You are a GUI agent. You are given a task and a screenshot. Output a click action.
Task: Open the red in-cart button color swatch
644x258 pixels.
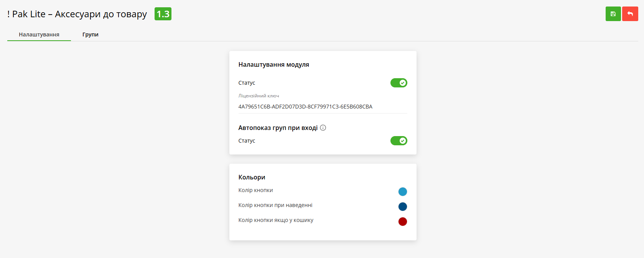tap(402, 222)
